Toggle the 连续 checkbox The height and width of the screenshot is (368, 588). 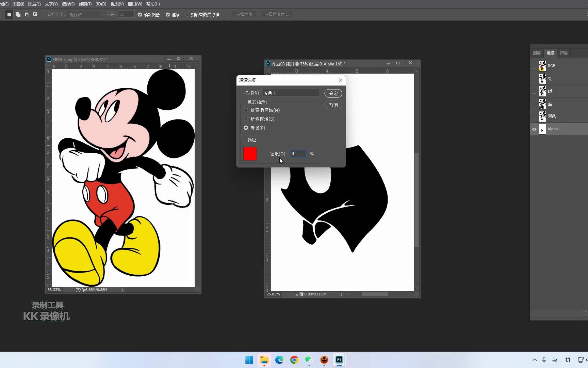click(168, 15)
